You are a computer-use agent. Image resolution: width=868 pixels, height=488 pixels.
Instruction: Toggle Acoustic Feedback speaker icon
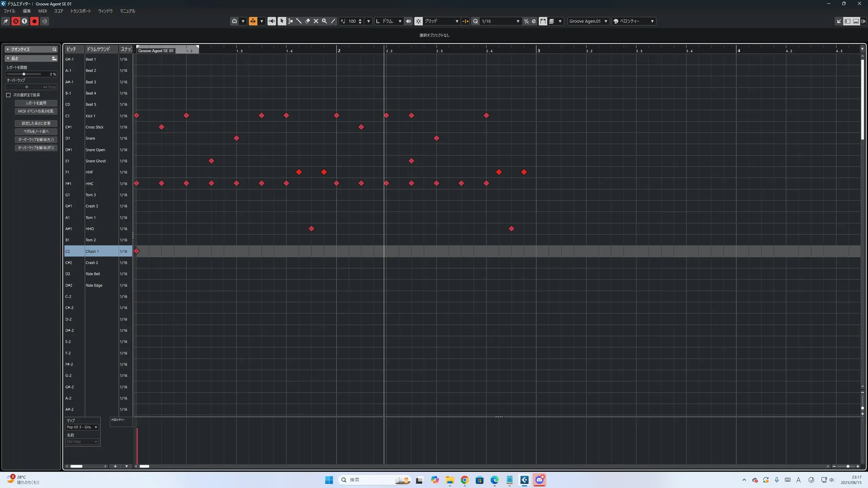click(272, 21)
